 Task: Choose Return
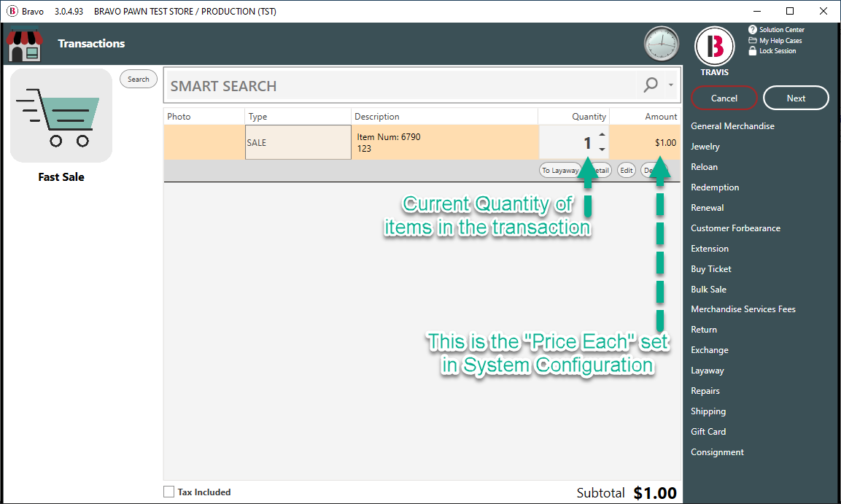(x=704, y=329)
